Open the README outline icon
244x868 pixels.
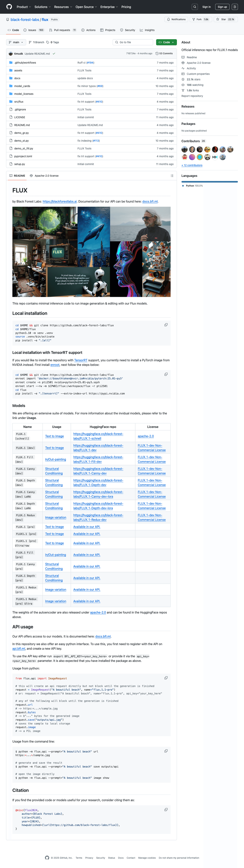172,176
